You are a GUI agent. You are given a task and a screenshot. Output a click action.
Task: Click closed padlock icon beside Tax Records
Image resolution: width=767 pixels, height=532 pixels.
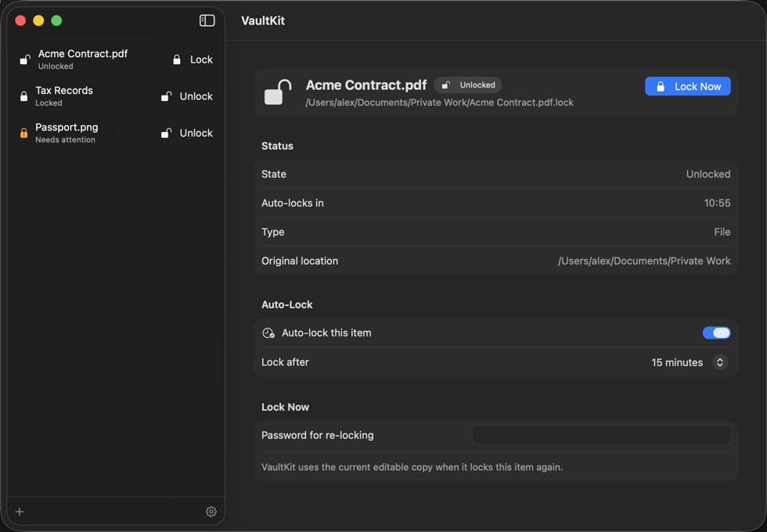[23, 96]
